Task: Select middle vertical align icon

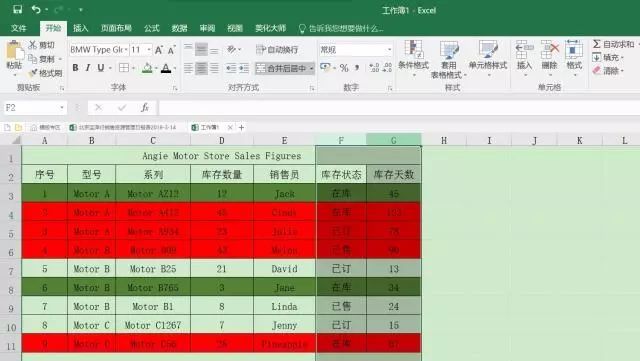Action: click(201, 49)
